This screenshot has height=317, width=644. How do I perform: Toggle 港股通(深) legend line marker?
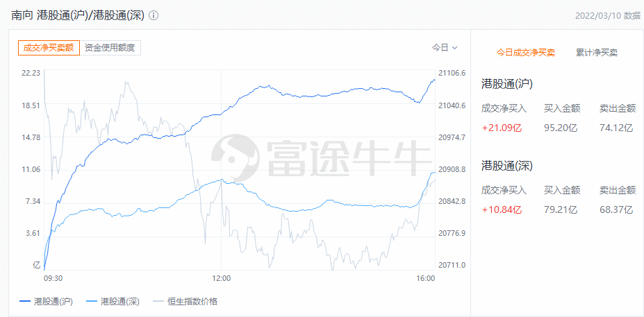point(92,302)
